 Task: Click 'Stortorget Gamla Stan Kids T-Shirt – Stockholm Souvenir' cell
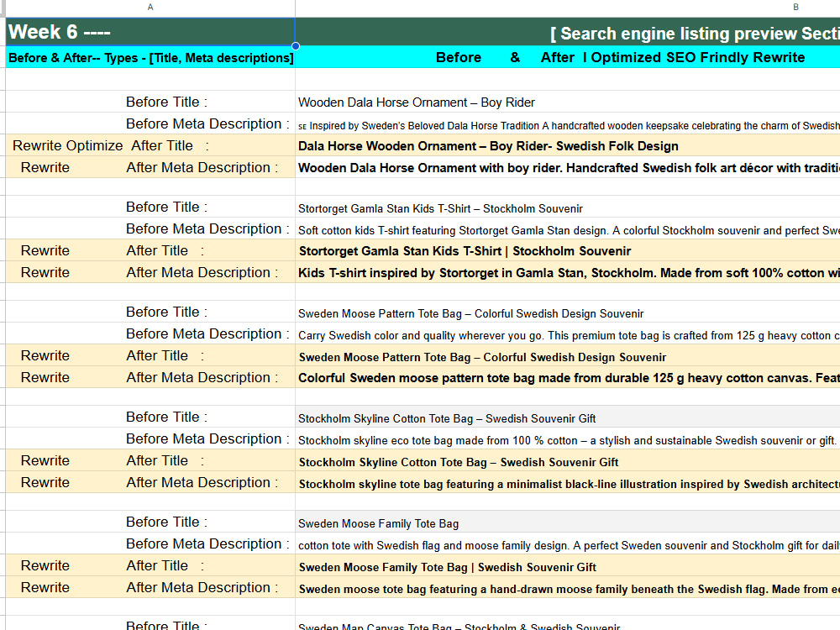(x=567, y=207)
